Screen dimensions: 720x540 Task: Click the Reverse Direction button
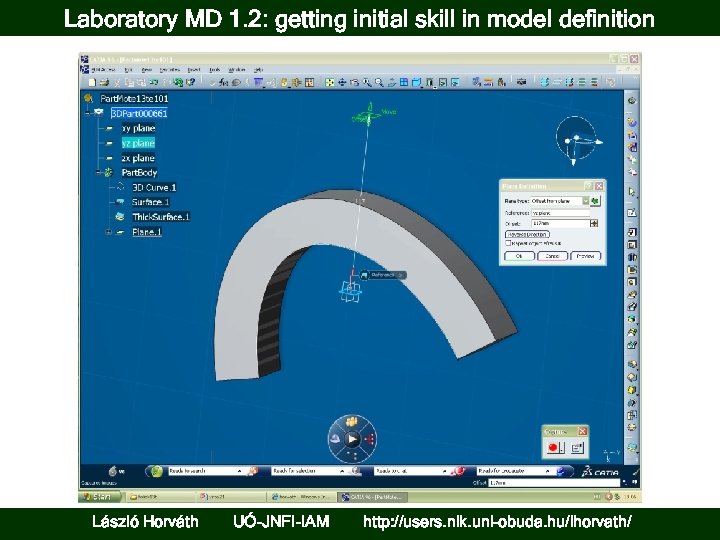click(x=527, y=234)
